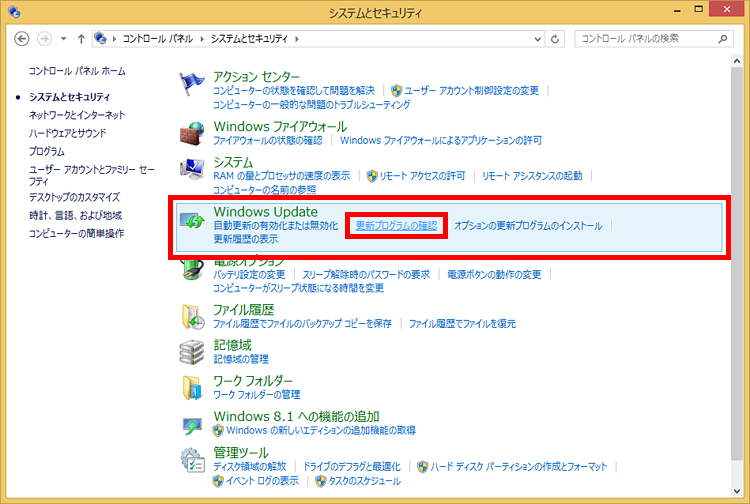Open the address bar history dropdown
Screen dimensions: 750x504
tap(535, 38)
